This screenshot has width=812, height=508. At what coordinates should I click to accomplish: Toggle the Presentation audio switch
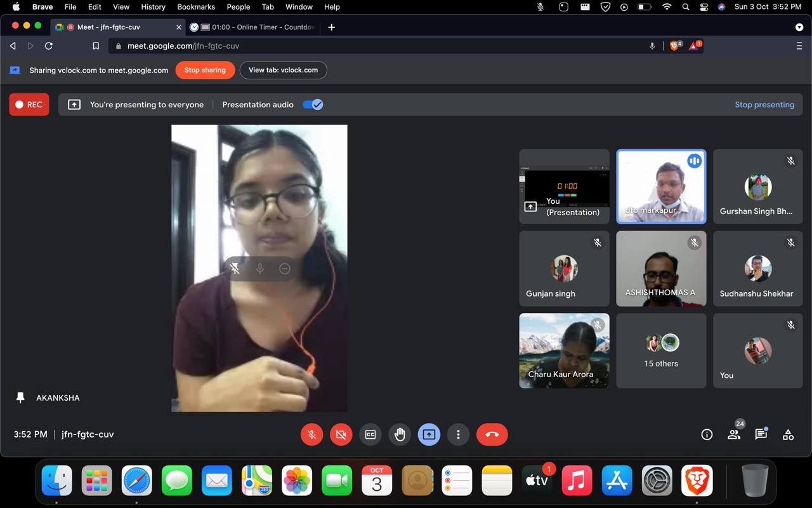(x=313, y=105)
